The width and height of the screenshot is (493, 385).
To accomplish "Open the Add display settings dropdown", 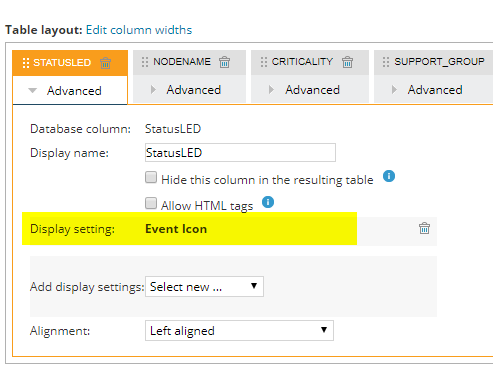I will click(x=204, y=286).
